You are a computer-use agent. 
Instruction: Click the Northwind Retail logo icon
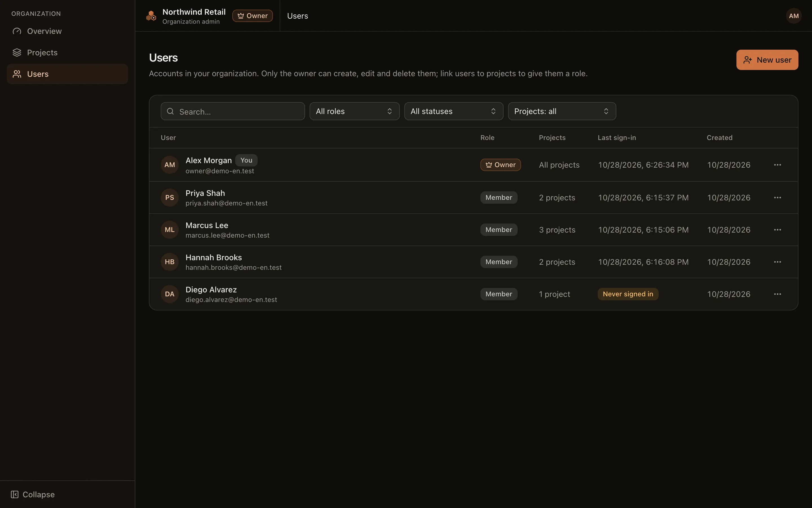[x=151, y=16]
